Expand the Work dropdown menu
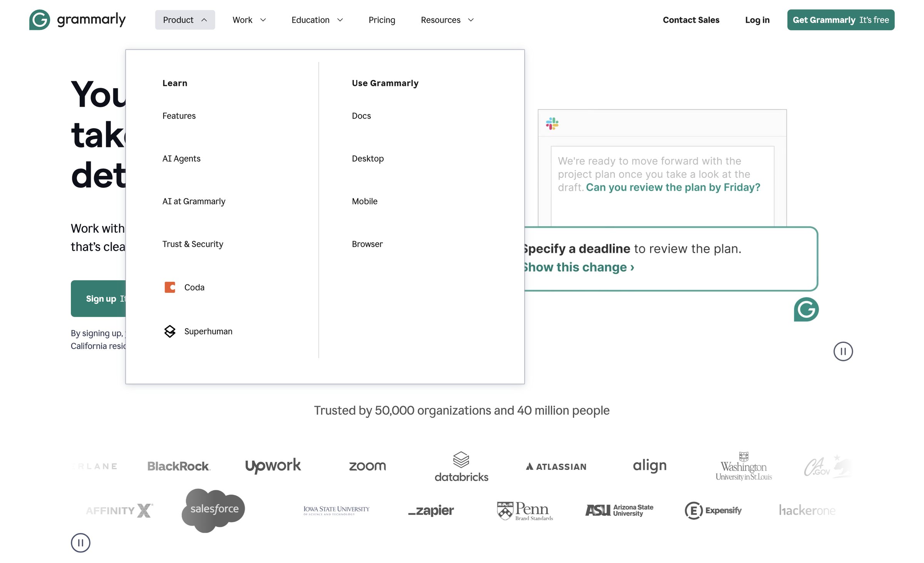Screen dimensions: 924x563 point(249,20)
